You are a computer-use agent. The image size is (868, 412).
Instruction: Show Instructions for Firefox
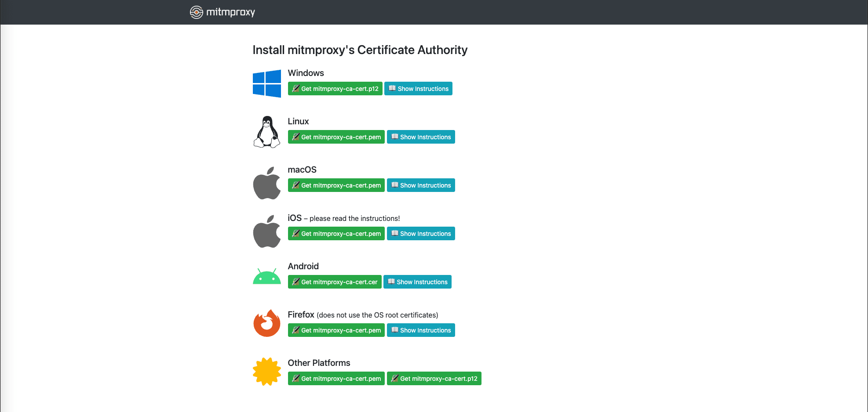click(x=421, y=330)
